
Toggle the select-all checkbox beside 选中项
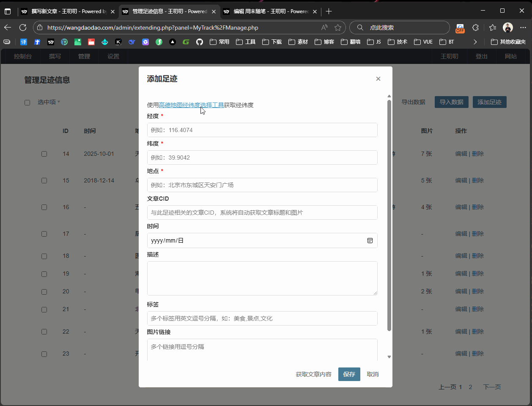(27, 102)
